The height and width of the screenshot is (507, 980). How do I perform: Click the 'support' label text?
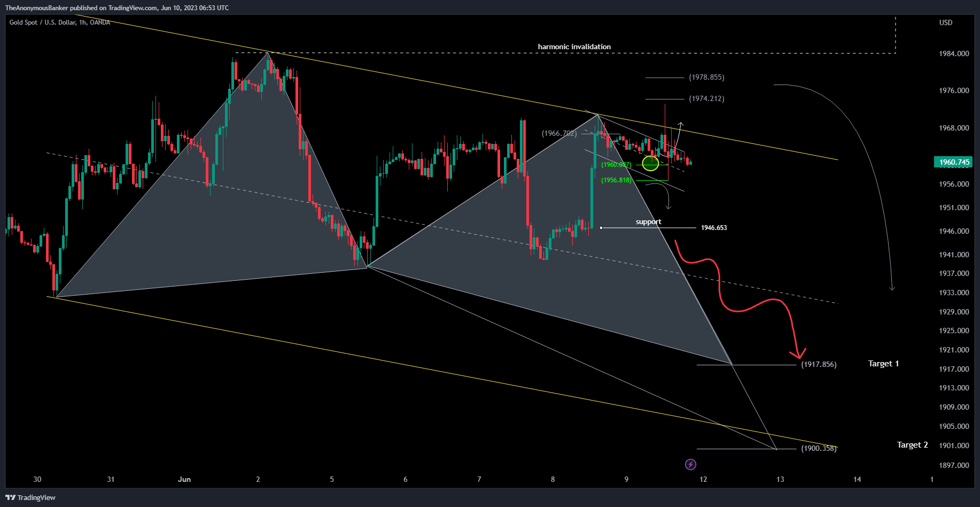648,221
